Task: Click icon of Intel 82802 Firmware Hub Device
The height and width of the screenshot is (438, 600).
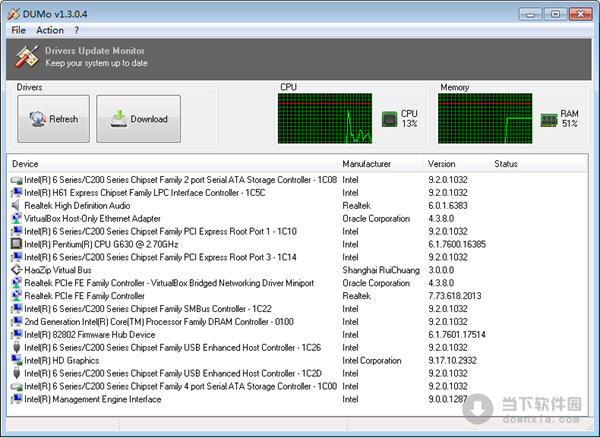Action: point(16,334)
